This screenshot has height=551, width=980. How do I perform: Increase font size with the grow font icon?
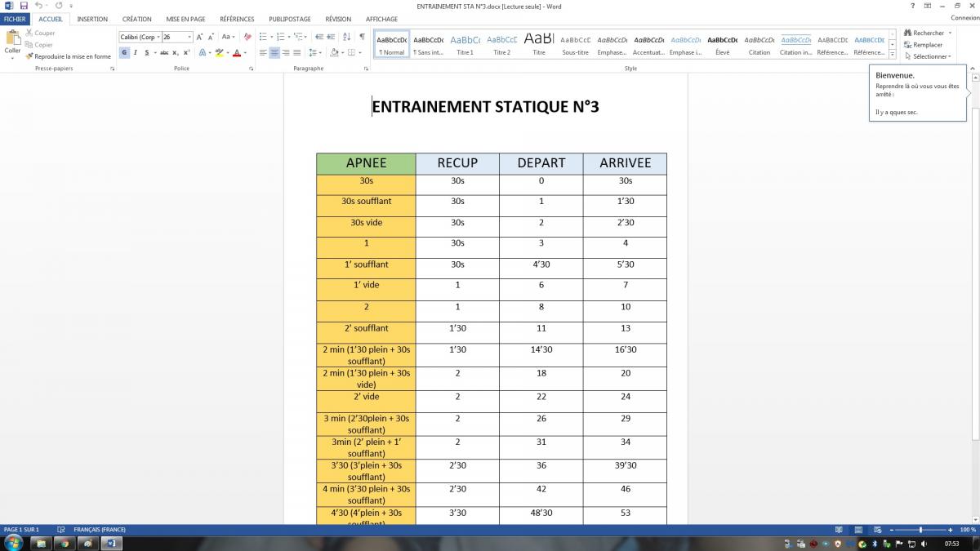(x=200, y=37)
